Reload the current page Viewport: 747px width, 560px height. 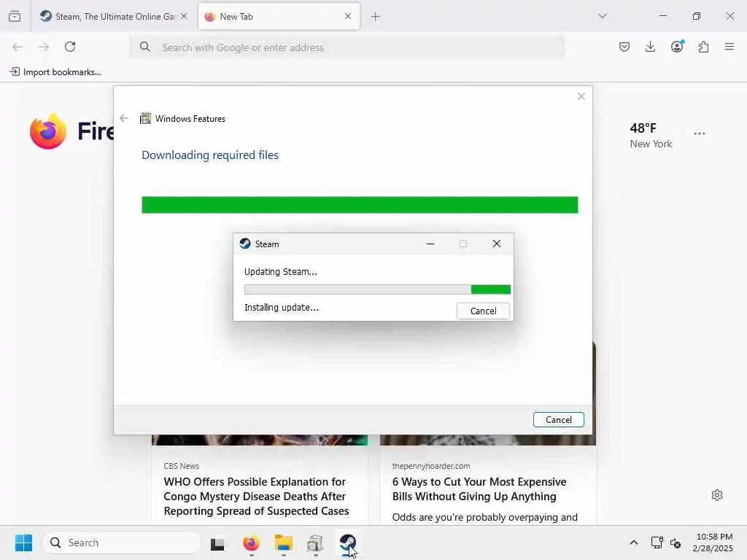(70, 47)
